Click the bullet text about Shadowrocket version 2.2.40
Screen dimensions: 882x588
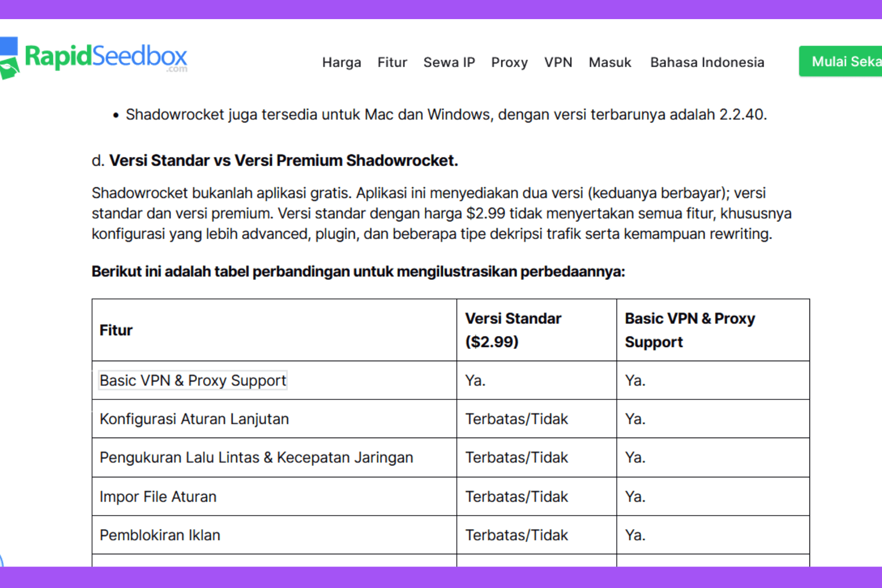[x=446, y=115]
